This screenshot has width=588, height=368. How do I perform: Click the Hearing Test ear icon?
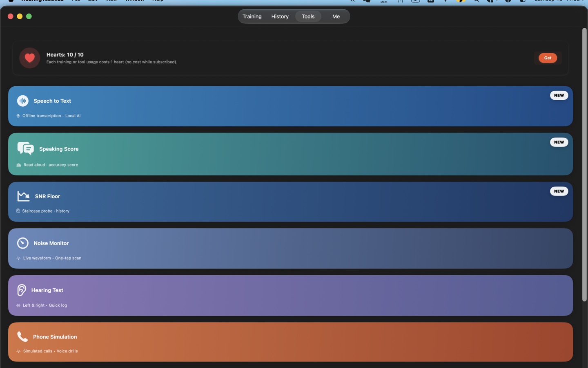(x=22, y=290)
